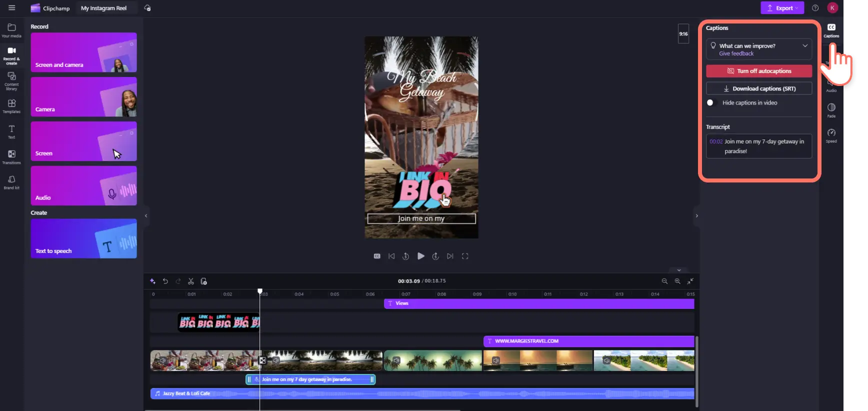The image size is (868, 411).
Task: Open the 9:16 aspect ratio selector
Action: (x=683, y=34)
